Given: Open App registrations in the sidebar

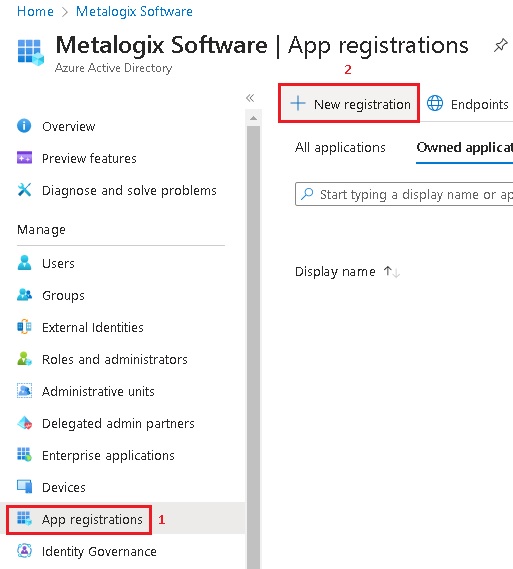Looking at the screenshot, I should pyautogui.click(x=79, y=519).
